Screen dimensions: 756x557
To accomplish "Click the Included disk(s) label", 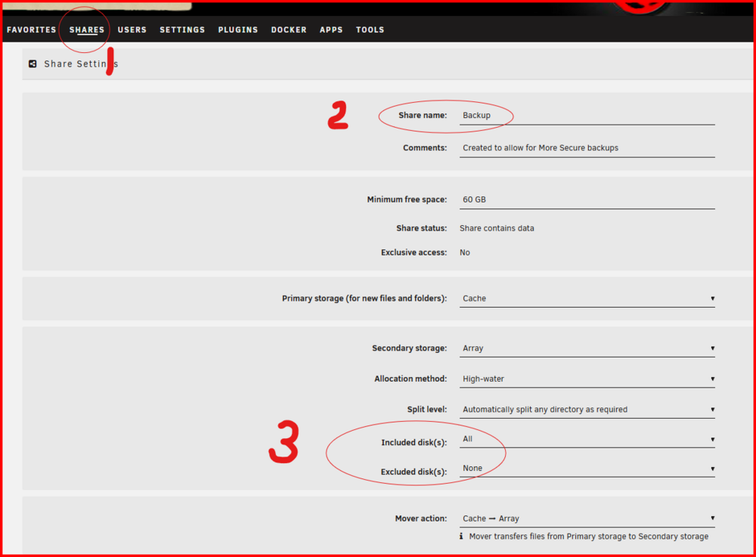I will (x=414, y=442).
